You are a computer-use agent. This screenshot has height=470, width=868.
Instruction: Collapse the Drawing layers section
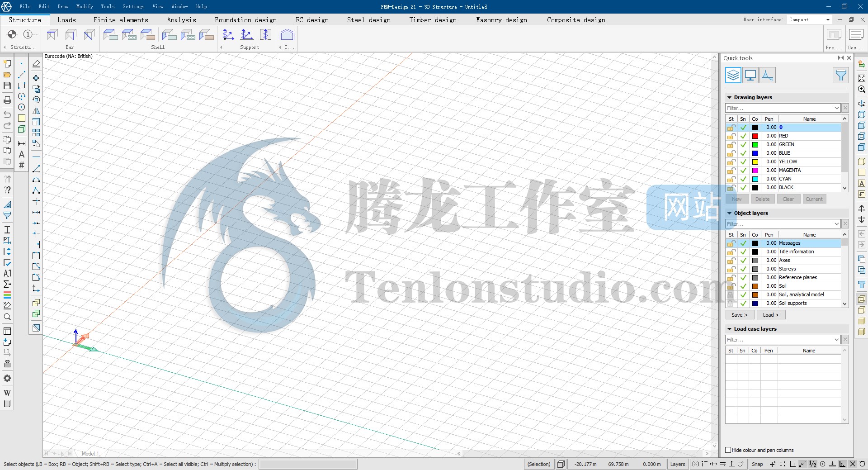(729, 97)
